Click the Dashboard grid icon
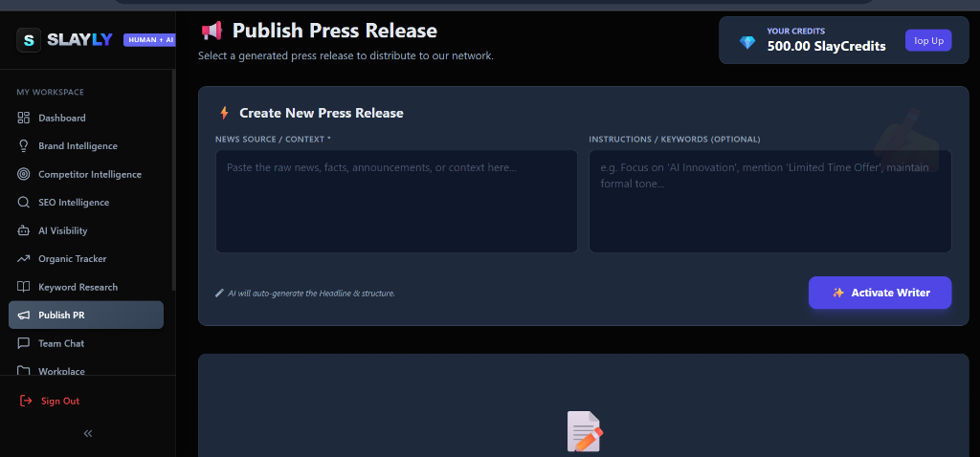Image resolution: width=980 pixels, height=457 pixels. click(x=24, y=119)
